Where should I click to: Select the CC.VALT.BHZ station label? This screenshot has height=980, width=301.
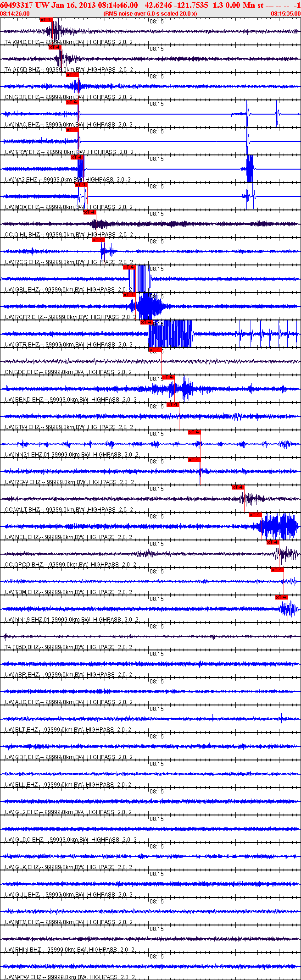pyautogui.click(x=69, y=510)
